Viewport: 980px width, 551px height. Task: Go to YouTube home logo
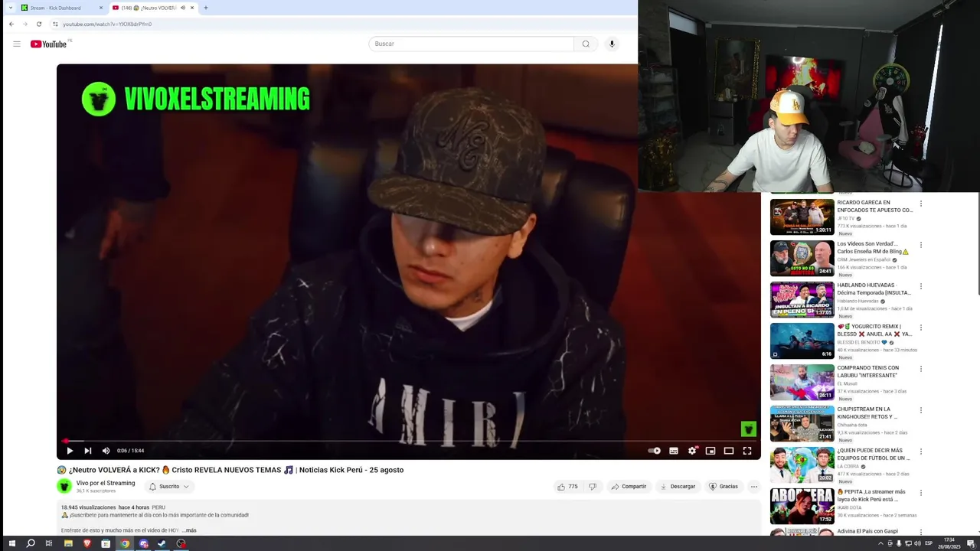[49, 44]
